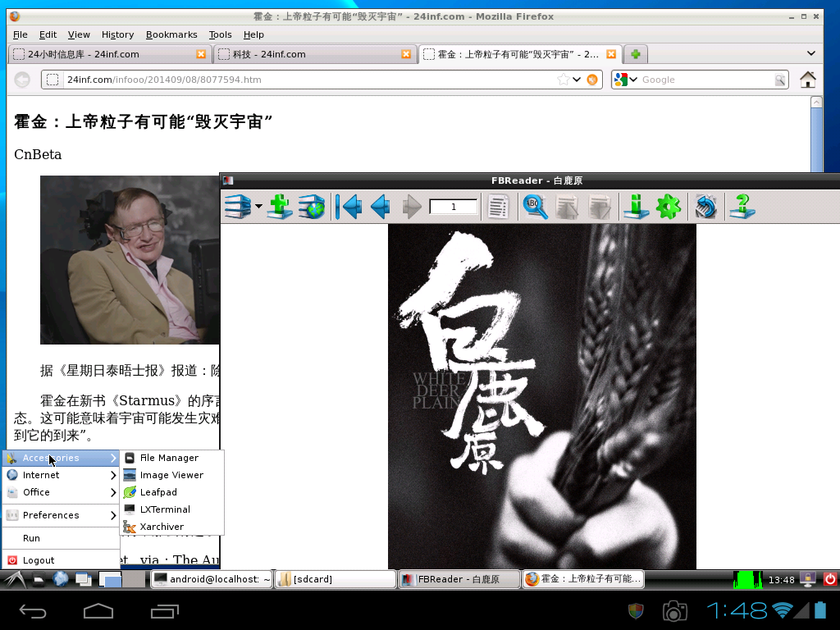Viewport: 840px width, 630px height.
Task: Open file manager from panel launcher
Action: [x=39, y=579]
